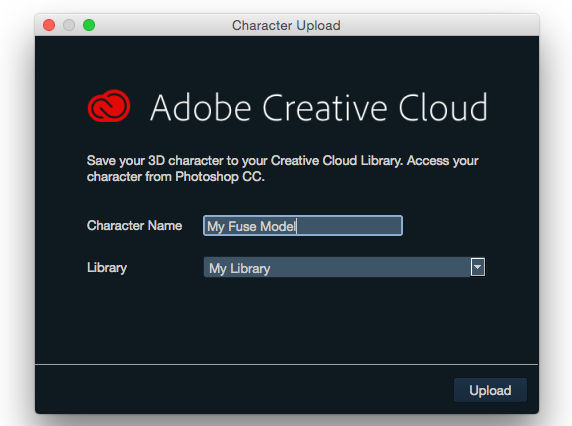Click the "Character Name" label

coord(134,225)
